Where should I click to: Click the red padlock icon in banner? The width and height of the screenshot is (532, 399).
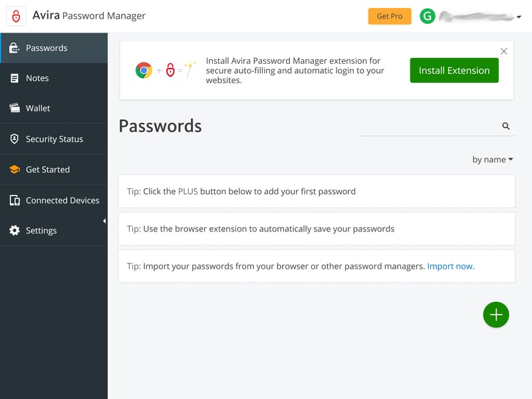170,70
